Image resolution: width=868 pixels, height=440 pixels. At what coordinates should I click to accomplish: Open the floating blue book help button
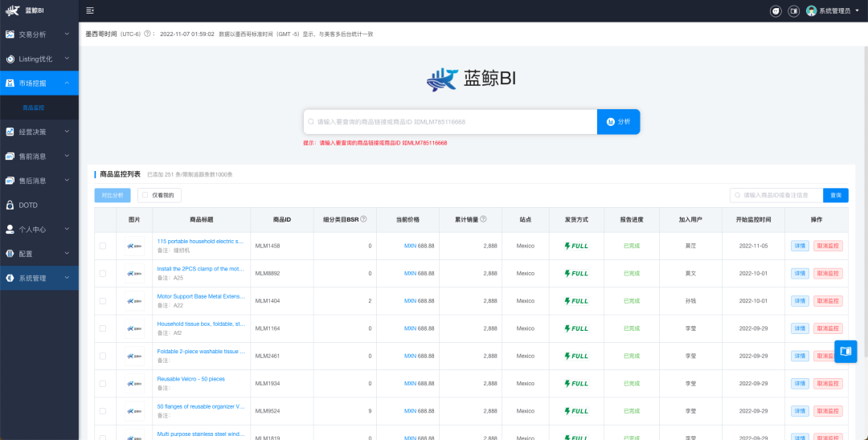click(x=845, y=352)
